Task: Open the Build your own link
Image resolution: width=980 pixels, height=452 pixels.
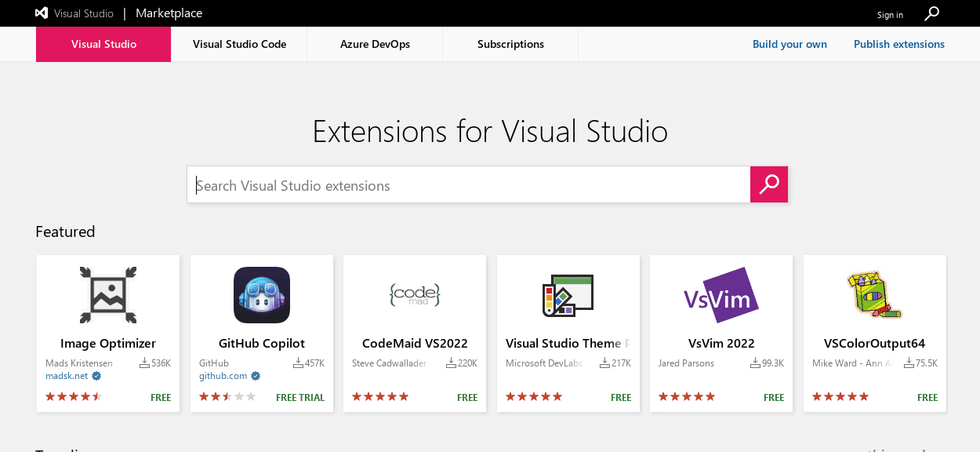Action: [789, 44]
